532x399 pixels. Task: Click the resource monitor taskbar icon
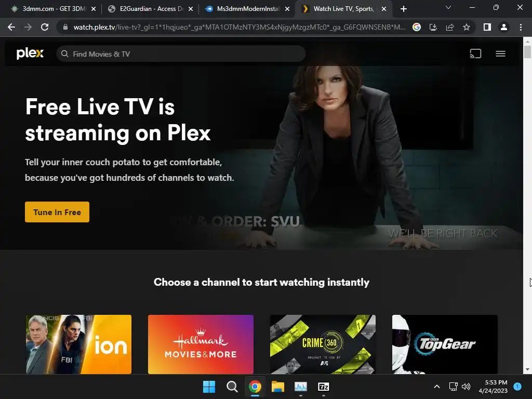(x=301, y=387)
